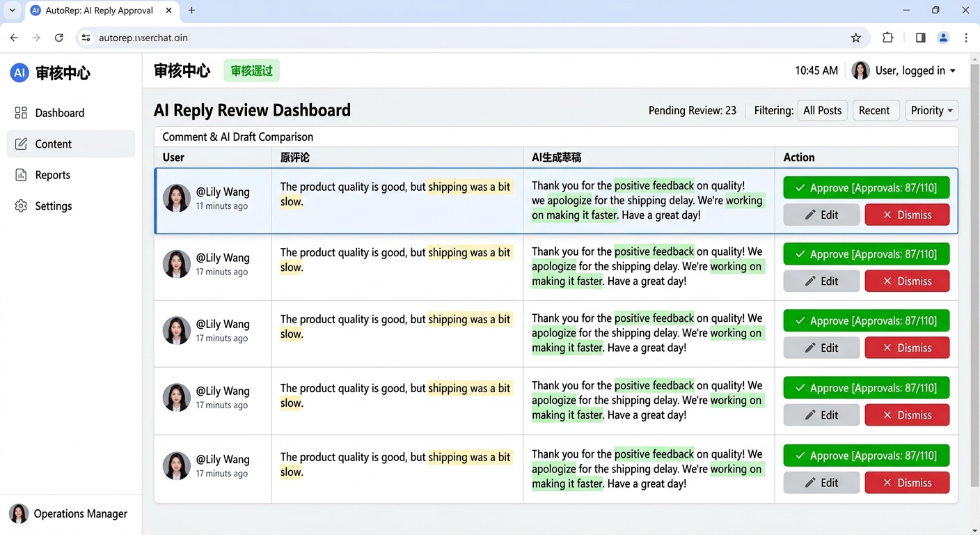The image size is (980, 535).
Task: Bookmark this page with star icon
Action: pyautogui.click(x=856, y=38)
